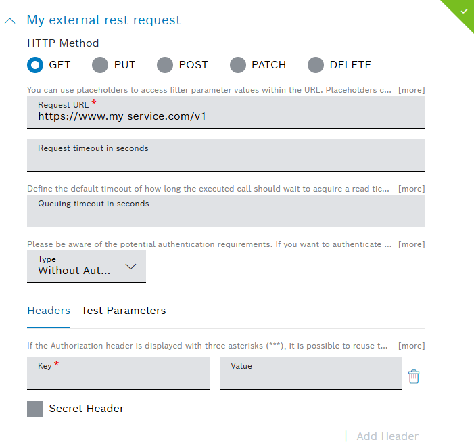Pick the PATCH HTTP method
Viewport: 476px width, 448px height.
pos(238,65)
